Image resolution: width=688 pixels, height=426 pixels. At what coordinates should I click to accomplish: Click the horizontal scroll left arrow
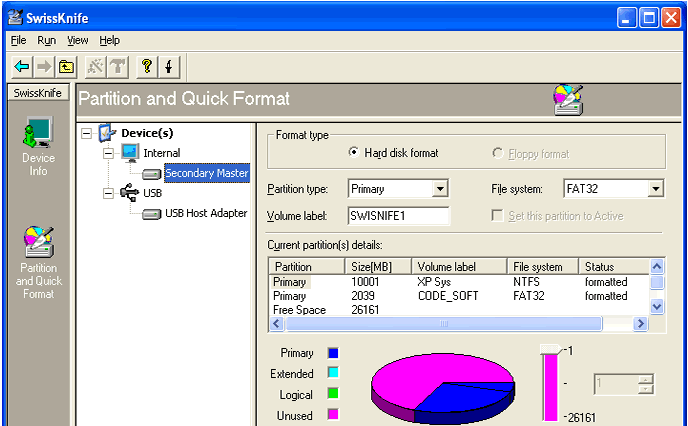pos(276,324)
